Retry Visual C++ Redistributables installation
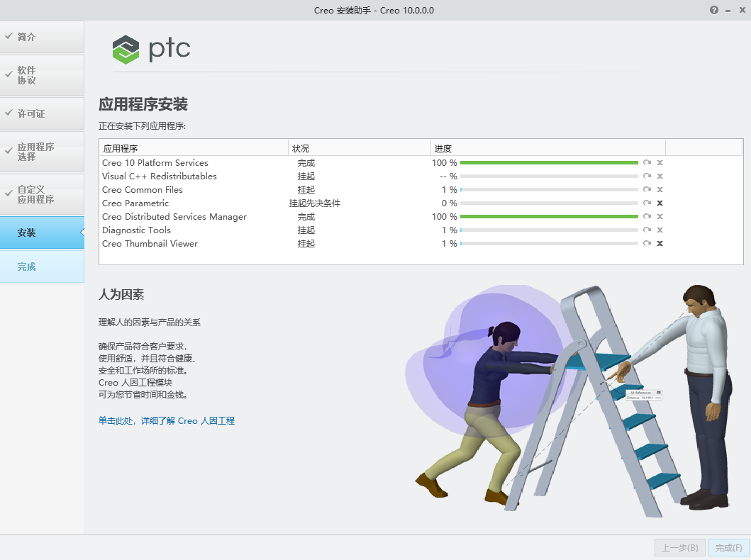751x560 pixels. tap(646, 176)
